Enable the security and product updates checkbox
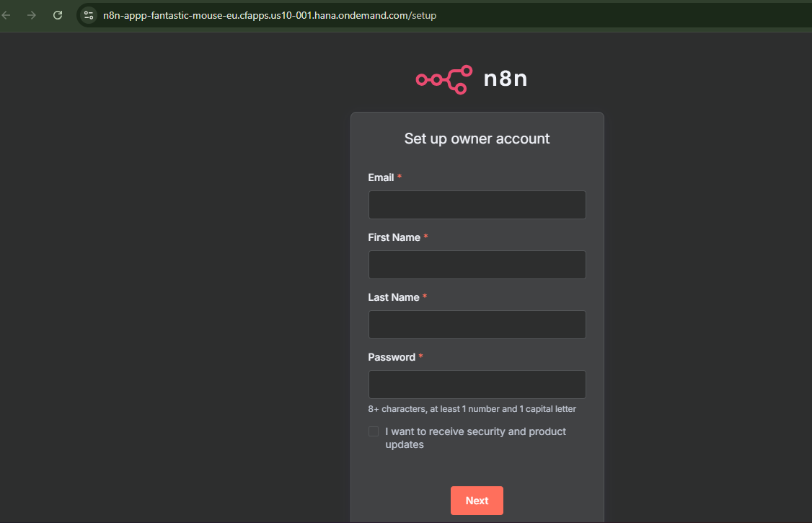The width and height of the screenshot is (812, 523). [x=374, y=431]
